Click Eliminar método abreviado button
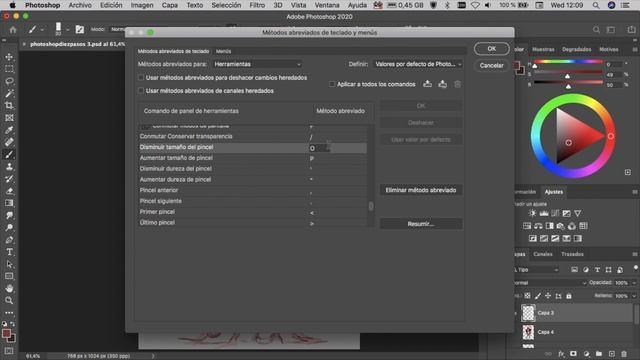Viewport: 640px width, 360px height. point(421,190)
